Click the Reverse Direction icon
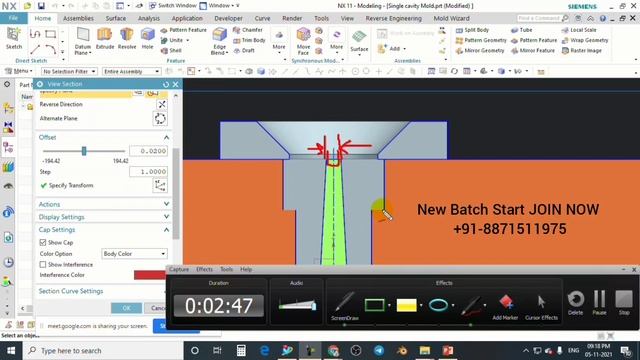The image size is (640, 360). (162, 104)
